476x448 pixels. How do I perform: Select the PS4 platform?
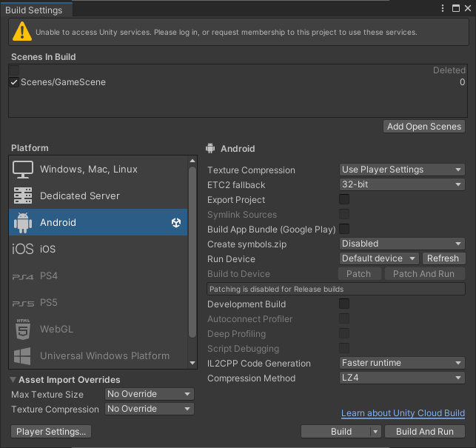point(98,275)
